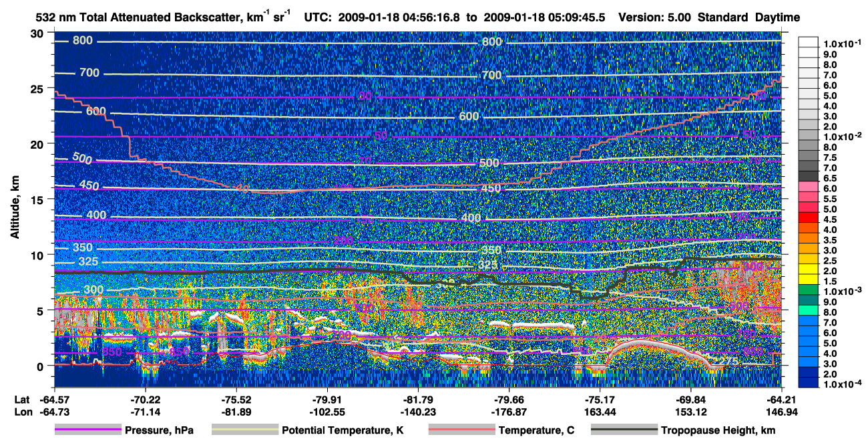Image resolution: width=868 pixels, height=445 pixels.
Task: Click the colorbar label 1.0x10-3
Action: pyautogui.click(x=843, y=292)
